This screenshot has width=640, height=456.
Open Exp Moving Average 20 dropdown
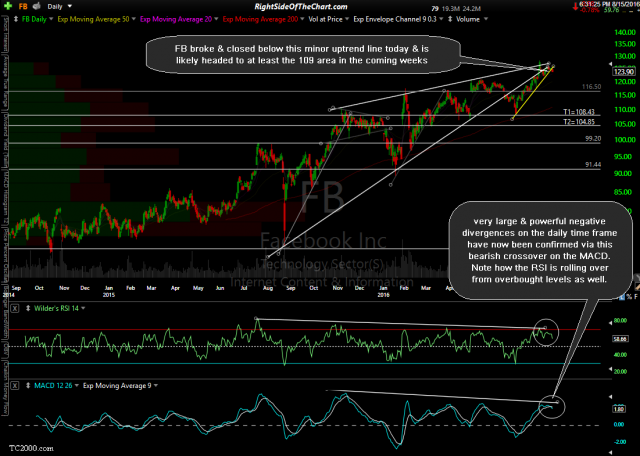pos(216,19)
